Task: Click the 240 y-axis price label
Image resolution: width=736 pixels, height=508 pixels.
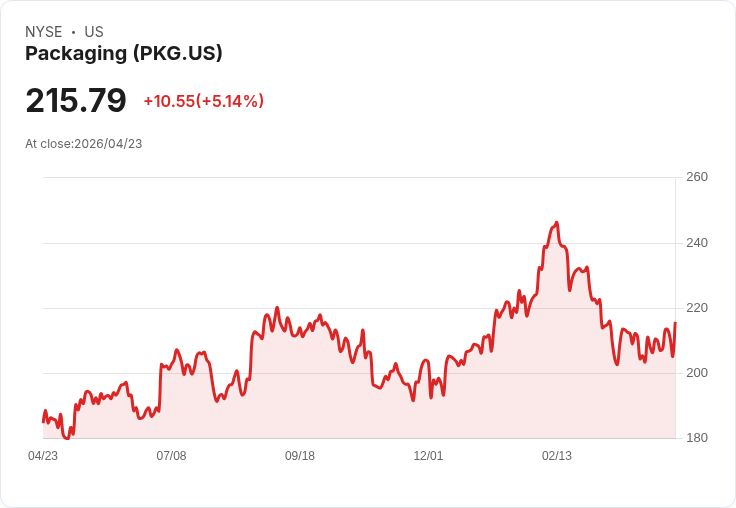Action: tap(697, 243)
